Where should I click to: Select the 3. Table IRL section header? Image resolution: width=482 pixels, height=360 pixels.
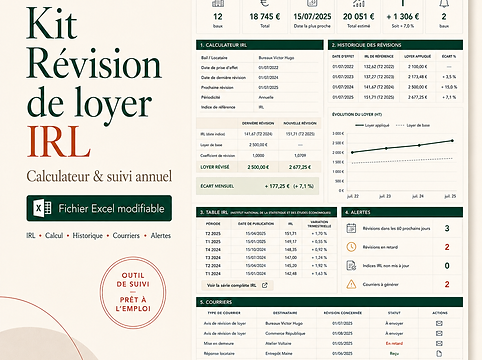pos(266,212)
